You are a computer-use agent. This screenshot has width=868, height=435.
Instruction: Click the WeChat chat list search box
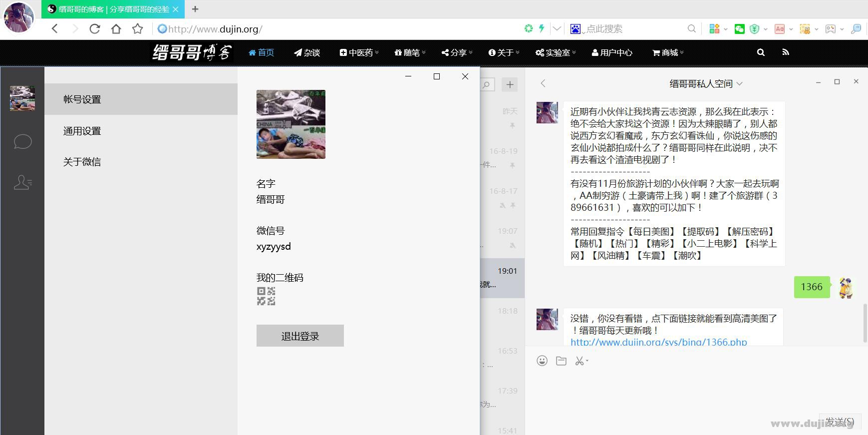pos(488,84)
